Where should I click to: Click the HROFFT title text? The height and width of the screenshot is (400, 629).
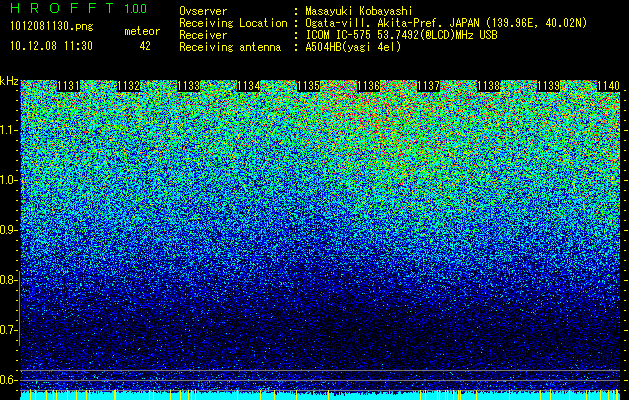point(61,8)
